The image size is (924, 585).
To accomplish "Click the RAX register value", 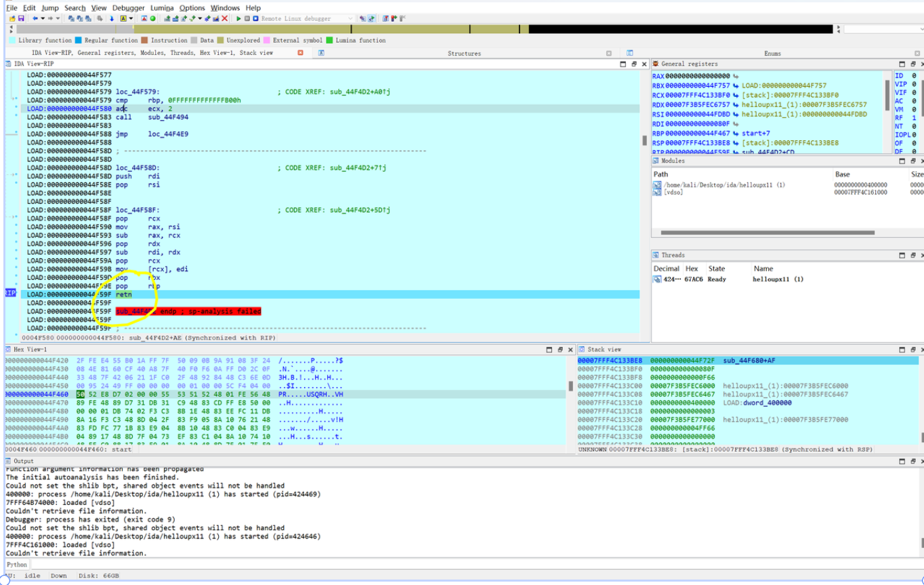I will coord(698,77).
